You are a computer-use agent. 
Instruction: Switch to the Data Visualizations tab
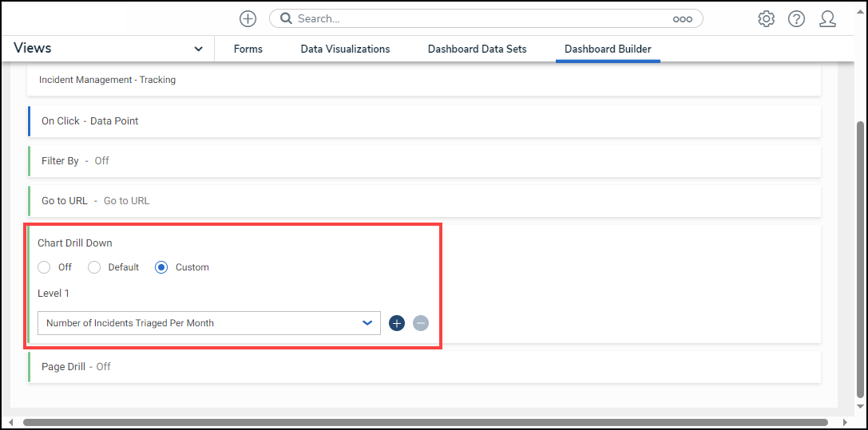345,49
